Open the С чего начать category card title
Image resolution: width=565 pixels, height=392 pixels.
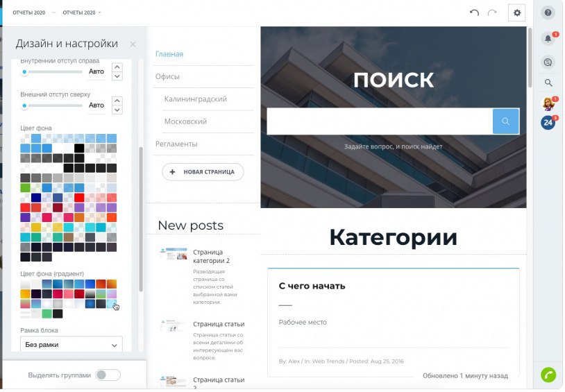pos(312,286)
